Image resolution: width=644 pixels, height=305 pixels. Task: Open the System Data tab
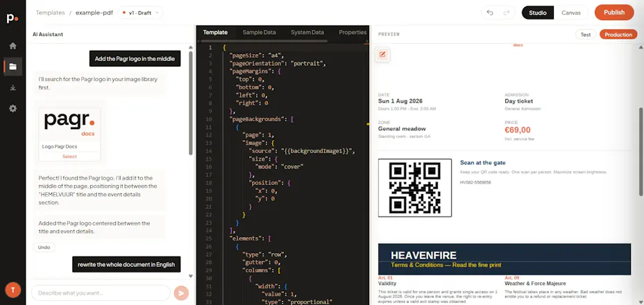pyautogui.click(x=307, y=33)
